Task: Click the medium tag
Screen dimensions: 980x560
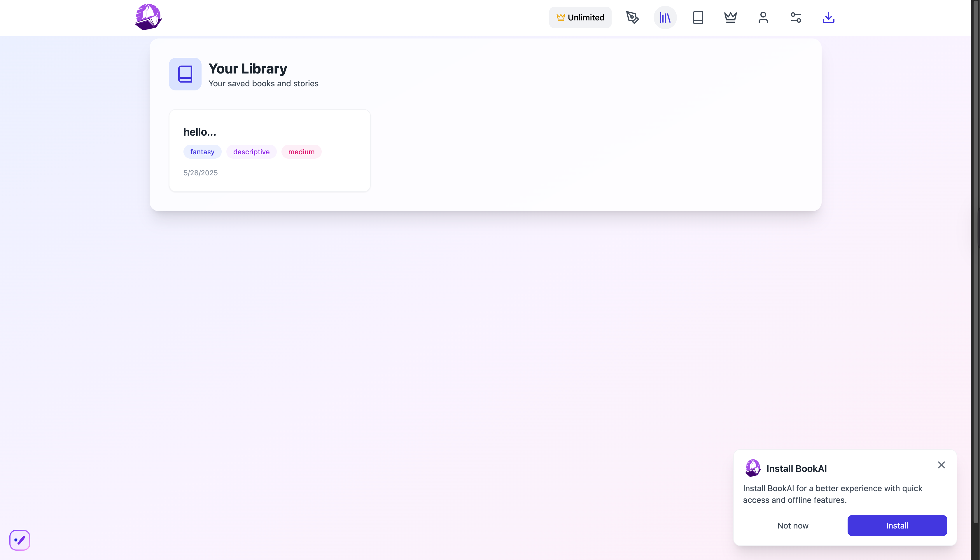Action: coord(301,152)
